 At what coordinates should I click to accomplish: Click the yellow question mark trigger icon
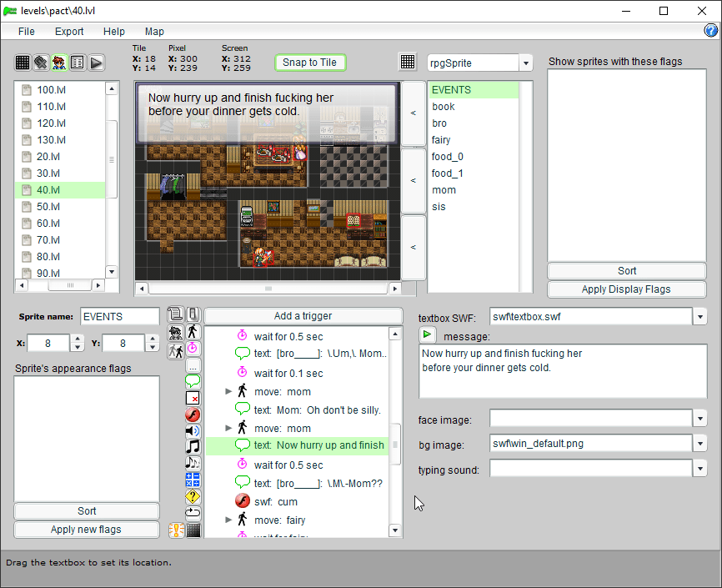tap(193, 496)
